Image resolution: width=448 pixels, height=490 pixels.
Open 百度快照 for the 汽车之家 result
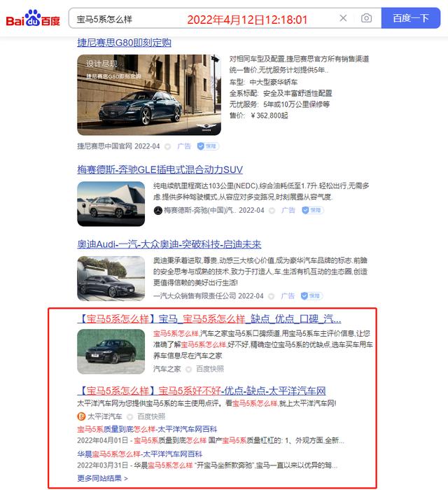coord(210,369)
